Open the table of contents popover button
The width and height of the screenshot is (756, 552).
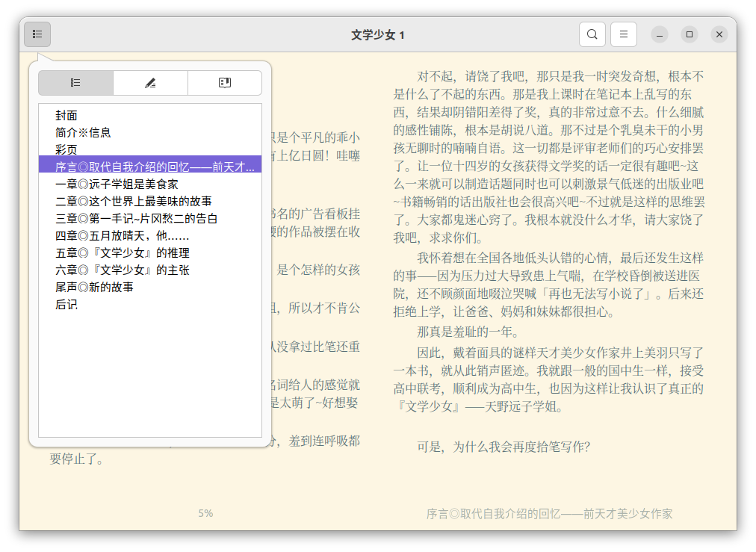tap(37, 34)
